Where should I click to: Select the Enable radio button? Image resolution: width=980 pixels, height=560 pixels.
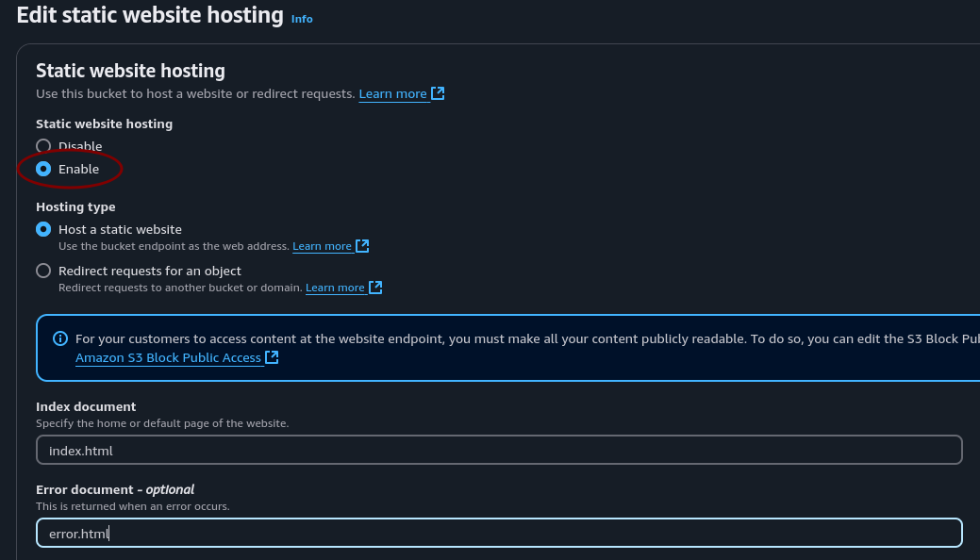tap(43, 169)
